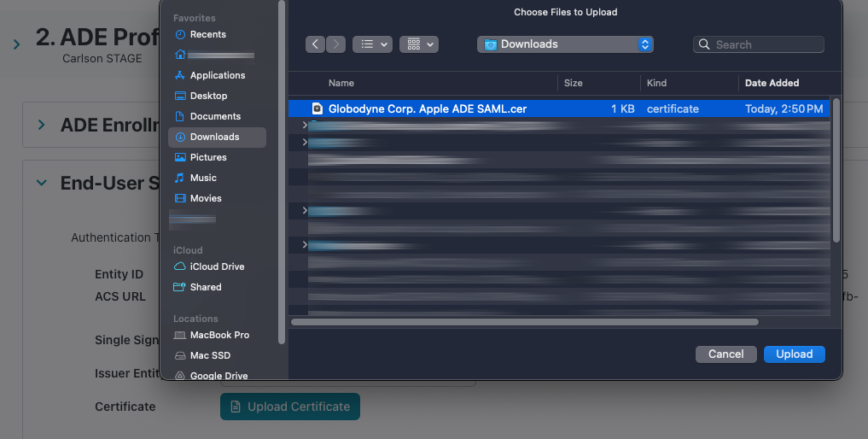Click Upload Certificate button on the page
The image size is (868, 439).
[290, 407]
